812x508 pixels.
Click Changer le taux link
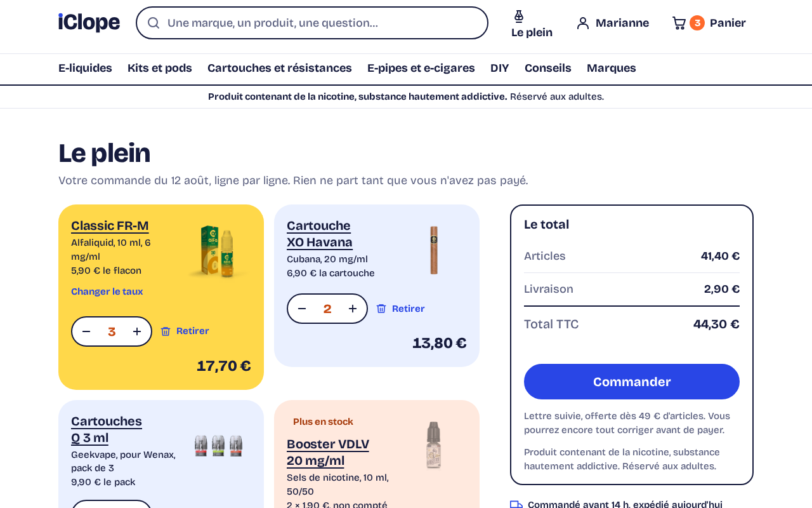pos(107,291)
